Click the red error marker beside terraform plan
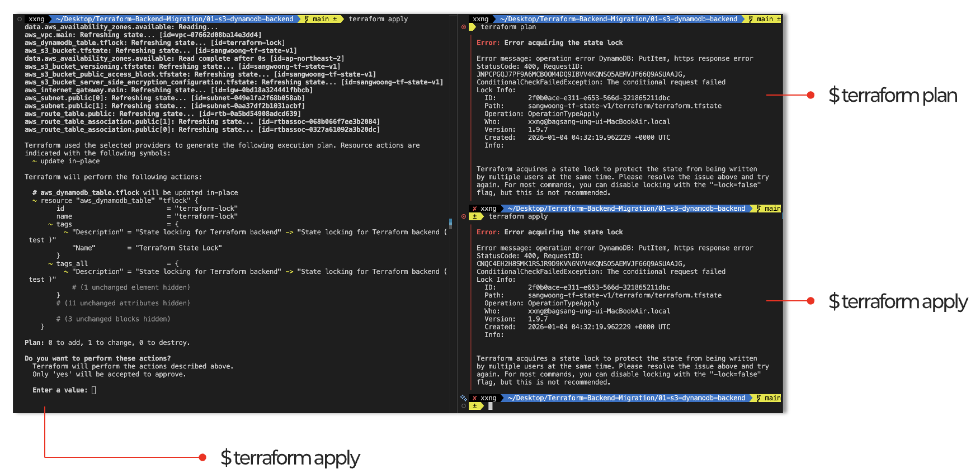The height and width of the screenshot is (473, 980). (464, 27)
